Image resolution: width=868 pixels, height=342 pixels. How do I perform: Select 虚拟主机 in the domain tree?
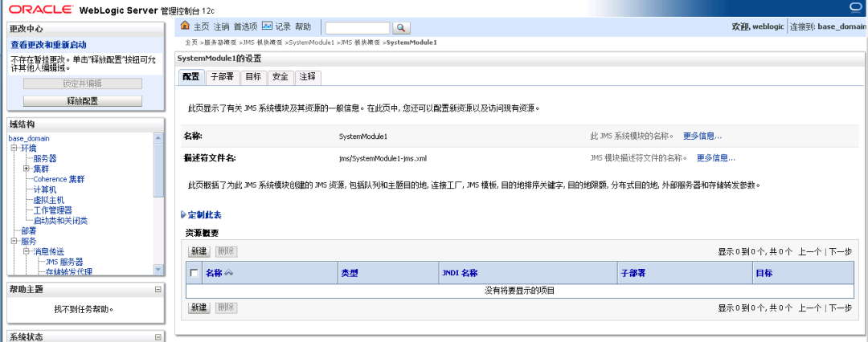[x=49, y=200]
